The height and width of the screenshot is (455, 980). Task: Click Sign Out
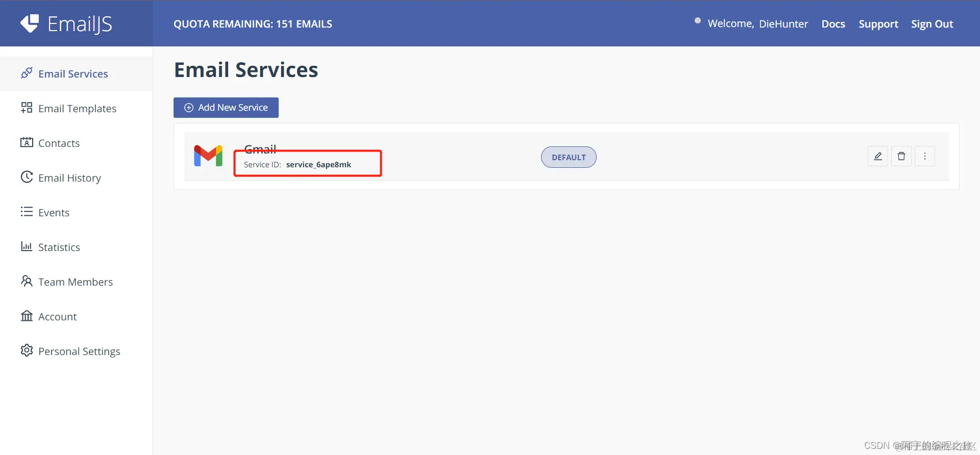click(932, 24)
